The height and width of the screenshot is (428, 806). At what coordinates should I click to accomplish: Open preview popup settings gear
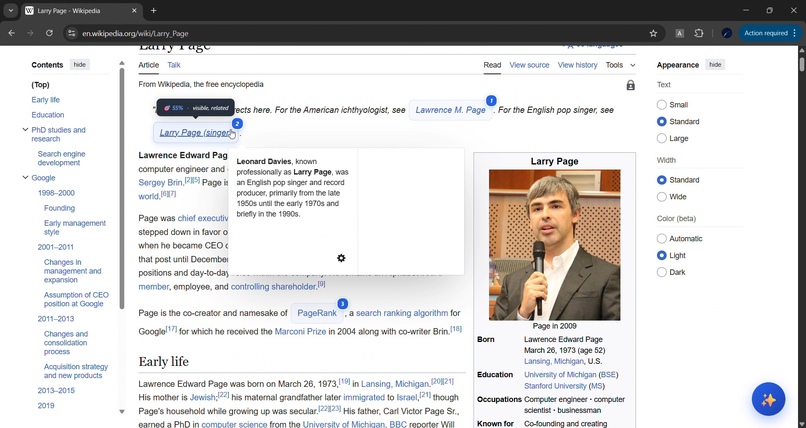(x=341, y=258)
